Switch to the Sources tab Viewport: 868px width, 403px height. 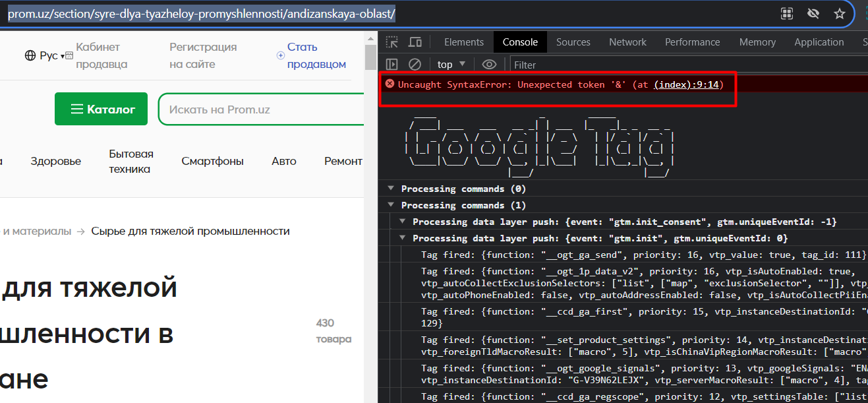pyautogui.click(x=573, y=42)
